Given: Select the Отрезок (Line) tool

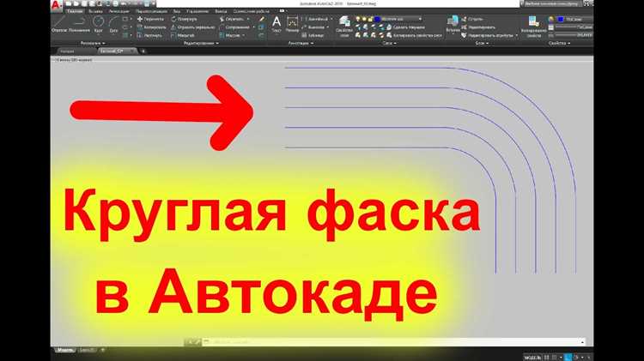Looking at the screenshot, I should [x=59, y=24].
